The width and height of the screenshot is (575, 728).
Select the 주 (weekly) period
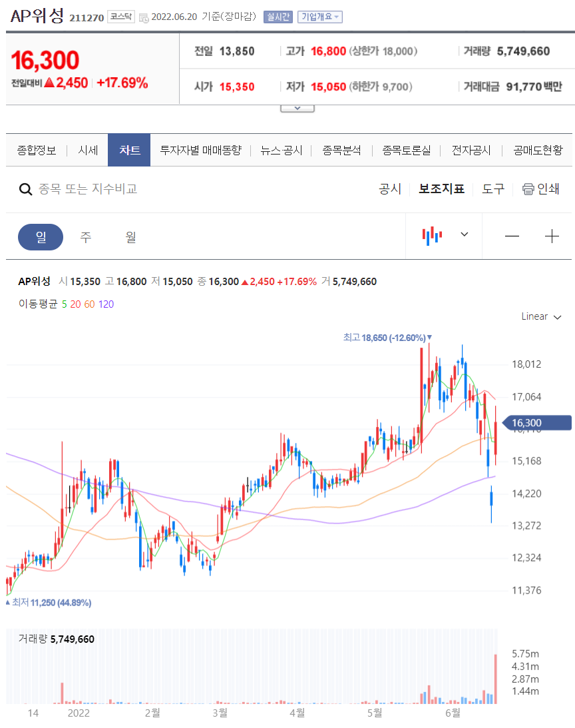(85, 237)
